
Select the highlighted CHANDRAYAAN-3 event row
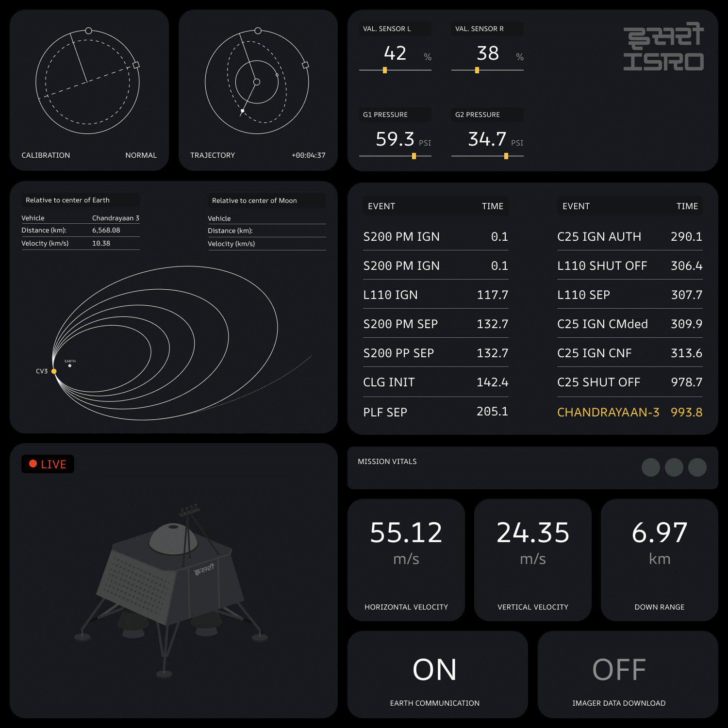click(x=629, y=412)
